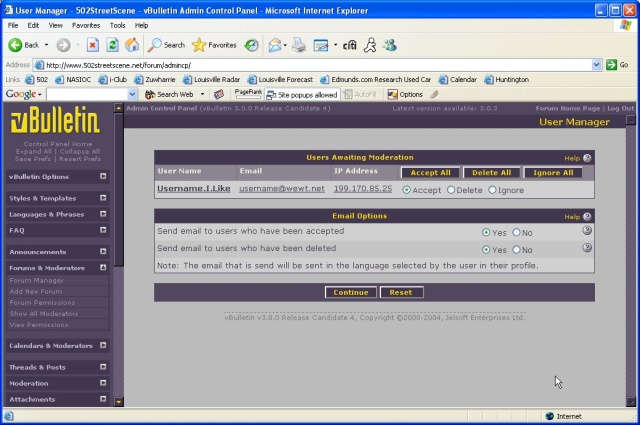The width and height of the screenshot is (640, 425).
Task: Choose Yes for email to deleted users
Action: (x=486, y=250)
